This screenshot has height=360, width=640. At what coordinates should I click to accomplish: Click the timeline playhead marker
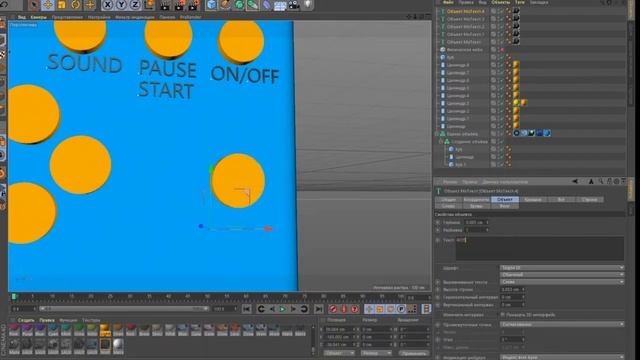pos(13,296)
